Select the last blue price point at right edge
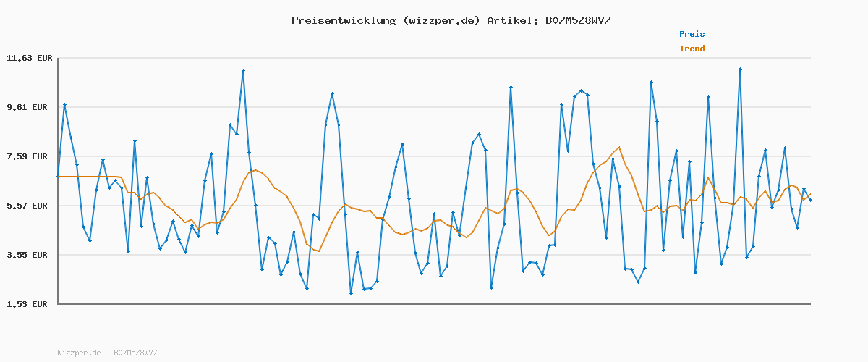868x362 pixels. 810,200
